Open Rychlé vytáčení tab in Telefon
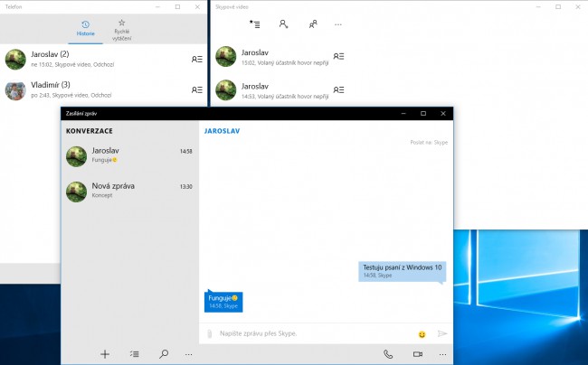 [x=121, y=29]
